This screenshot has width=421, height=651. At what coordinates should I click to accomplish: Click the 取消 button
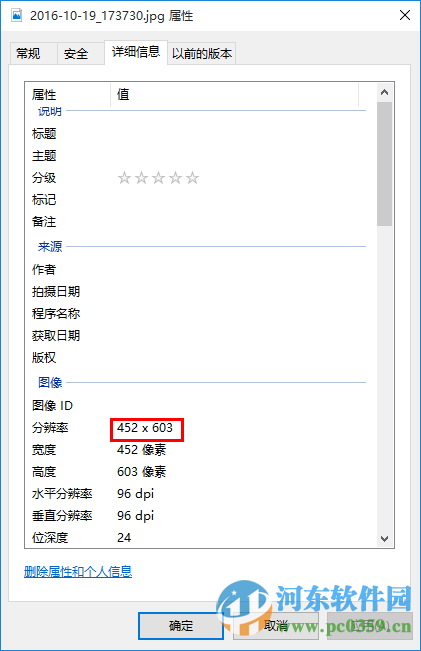coord(276,626)
